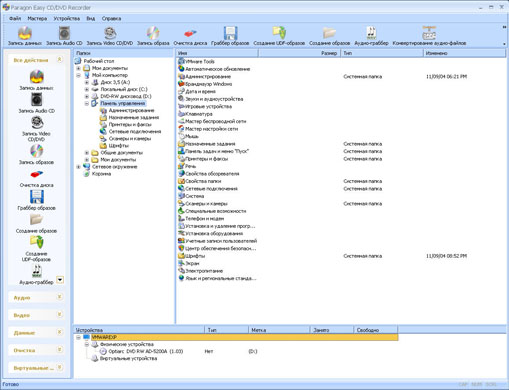This screenshot has height=390, width=509.
Task: Select Центр обеспечения безопасности item
Action: coord(217,248)
